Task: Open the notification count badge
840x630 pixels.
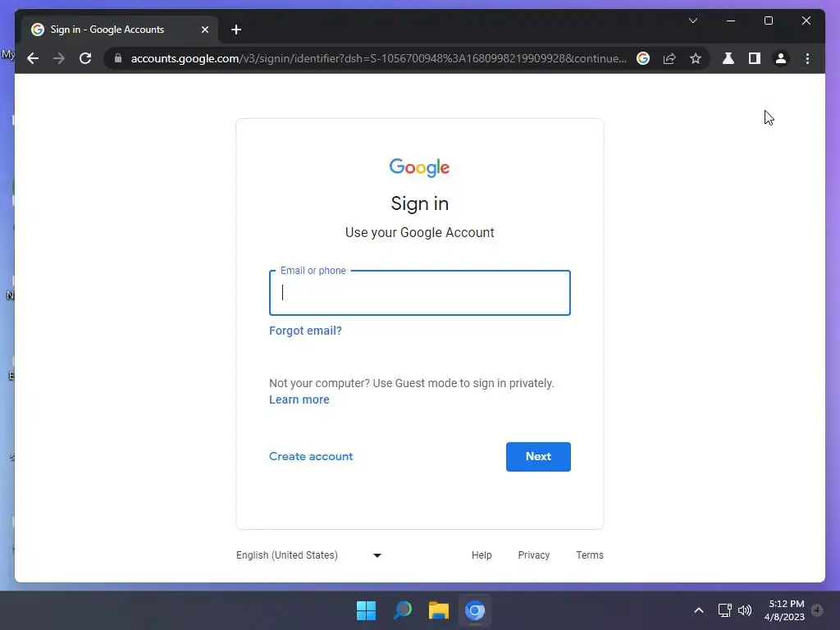Action: [817, 610]
